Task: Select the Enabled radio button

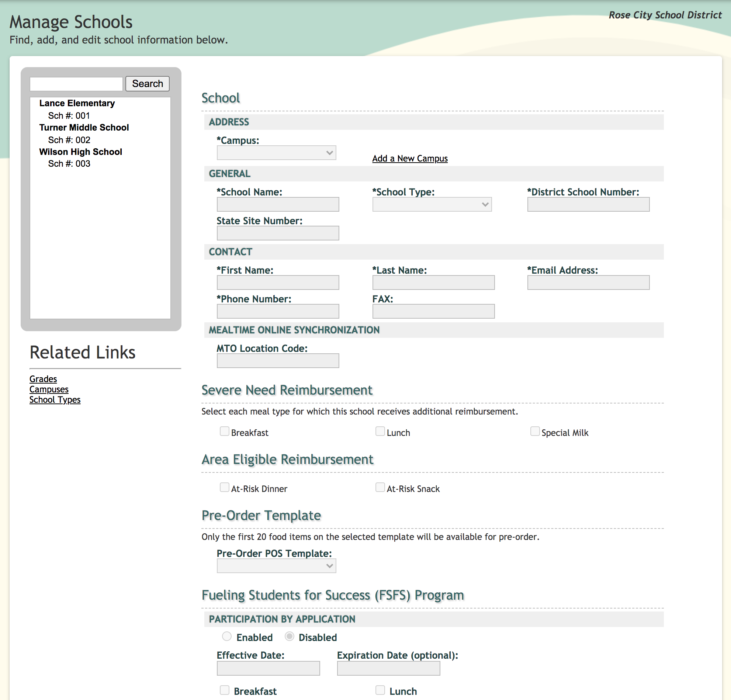Action: [227, 636]
